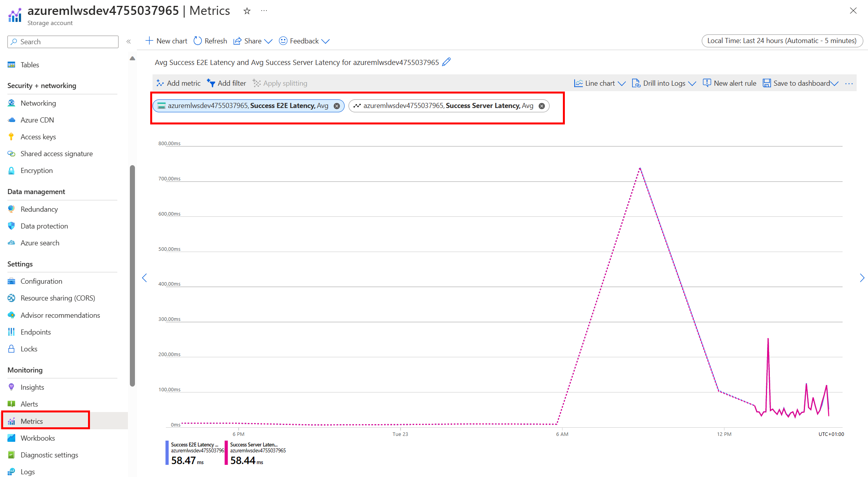Click the Refresh icon button
This screenshot has height=477, width=868.
(198, 41)
